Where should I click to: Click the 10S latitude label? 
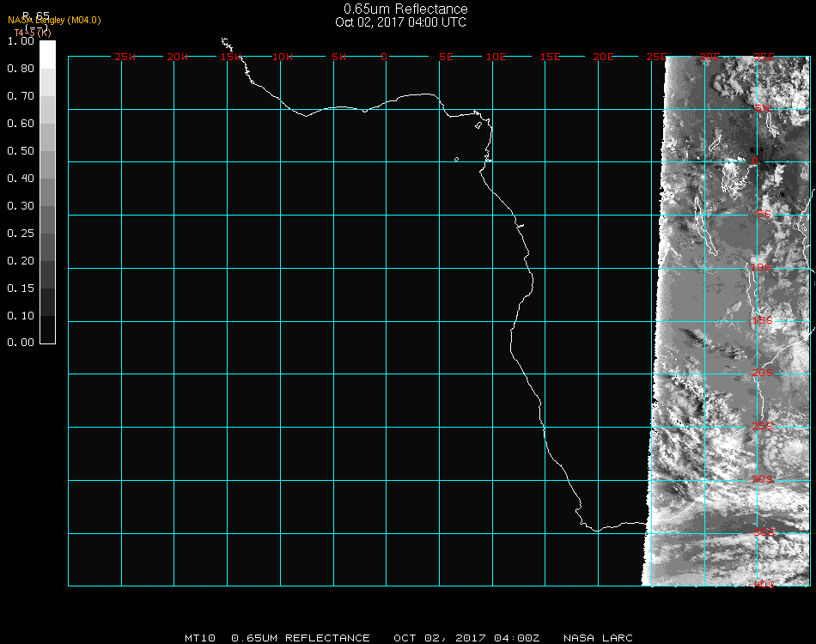click(x=761, y=267)
